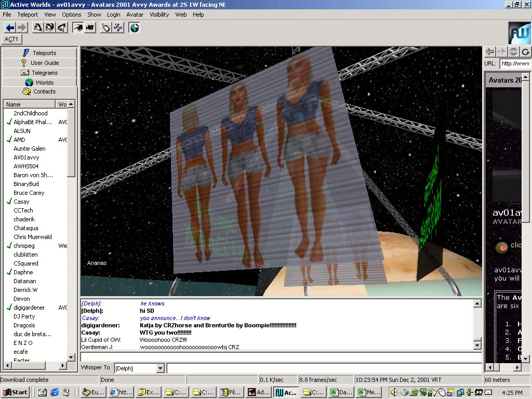The height and width of the screenshot is (399, 532).
Task: Select Daphne in the contacts list
Action: pyautogui.click(x=23, y=272)
